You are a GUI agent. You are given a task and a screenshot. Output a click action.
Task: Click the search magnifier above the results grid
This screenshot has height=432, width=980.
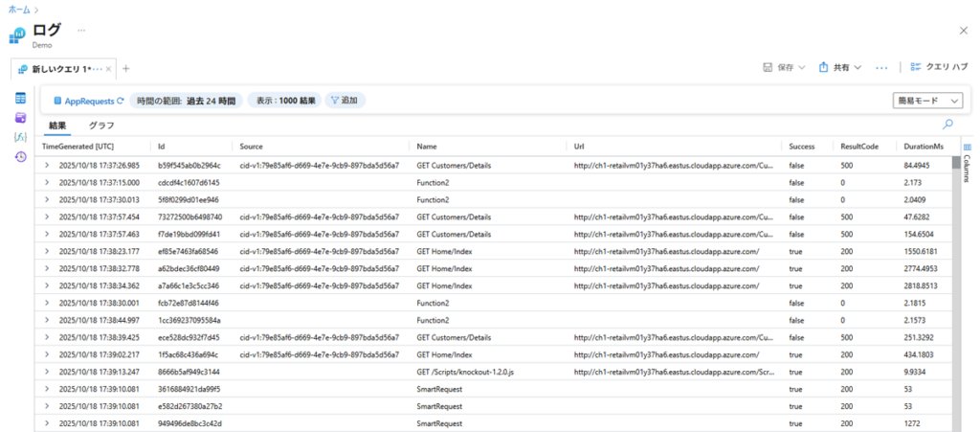[x=947, y=125]
